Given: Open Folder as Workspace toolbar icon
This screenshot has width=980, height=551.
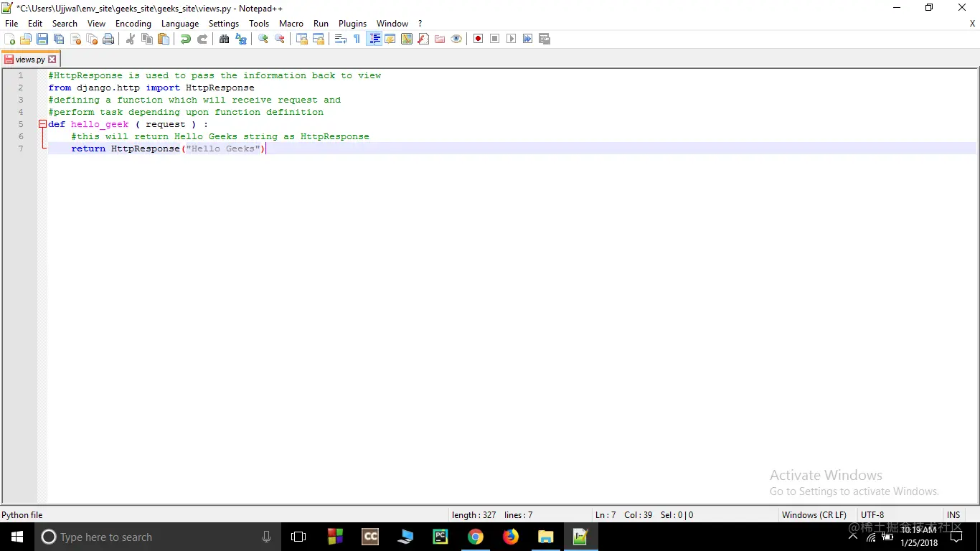Looking at the screenshot, I should tap(440, 39).
